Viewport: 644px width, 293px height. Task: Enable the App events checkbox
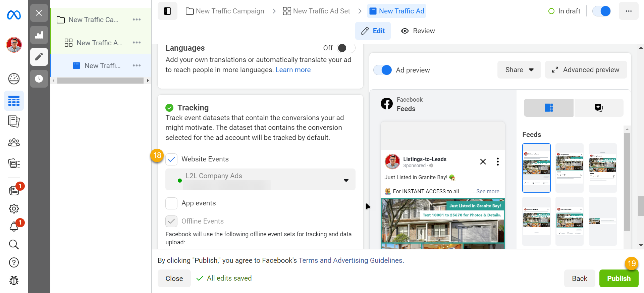pyautogui.click(x=171, y=203)
